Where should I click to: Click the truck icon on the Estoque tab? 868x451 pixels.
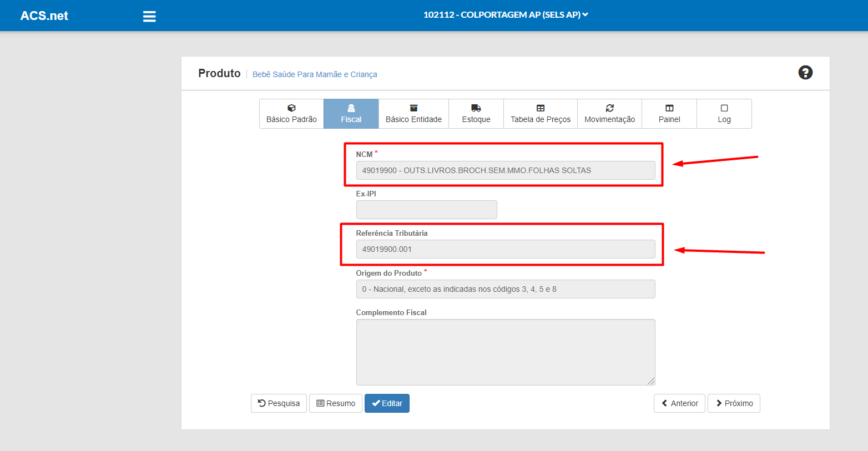[476, 108]
